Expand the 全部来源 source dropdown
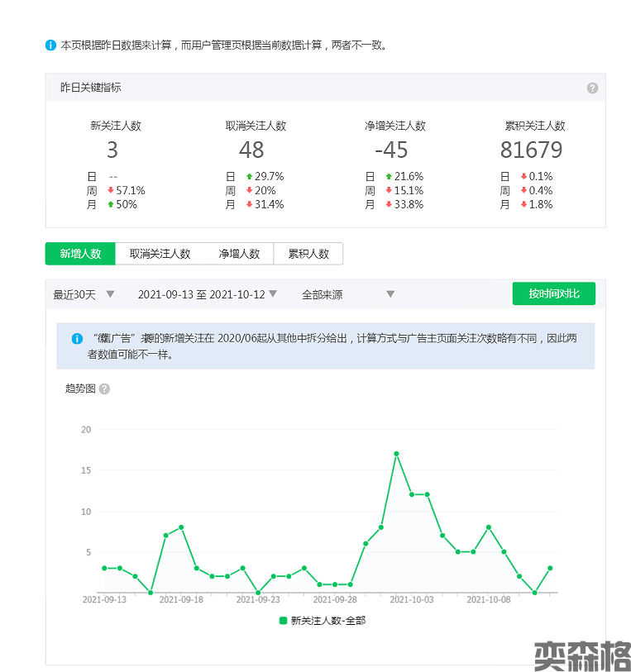Image resolution: width=631 pixels, height=672 pixels. click(347, 294)
